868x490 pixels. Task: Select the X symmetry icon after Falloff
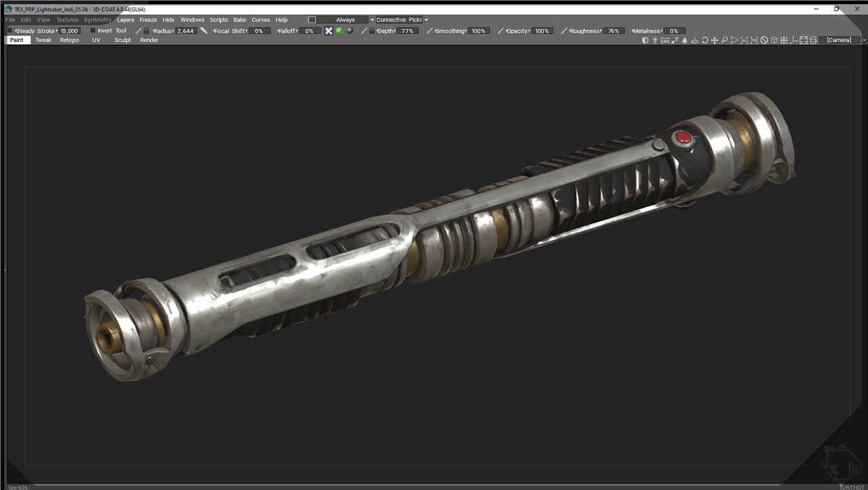(x=329, y=31)
